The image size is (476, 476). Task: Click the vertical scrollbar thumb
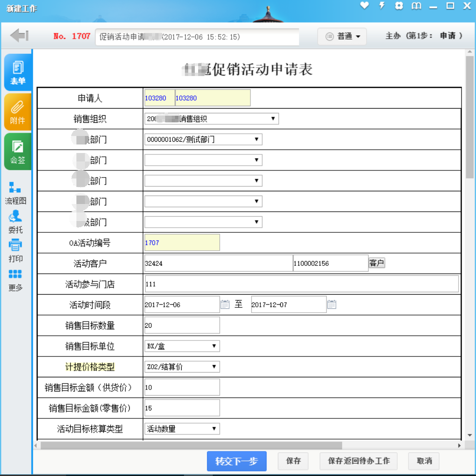click(469, 117)
